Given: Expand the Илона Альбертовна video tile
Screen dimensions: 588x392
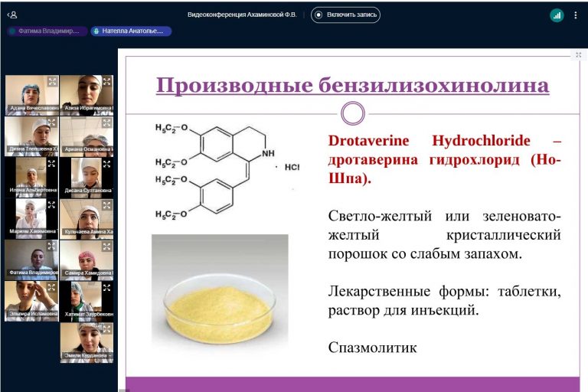Looking at the screenshot, I should coord(51,164).
